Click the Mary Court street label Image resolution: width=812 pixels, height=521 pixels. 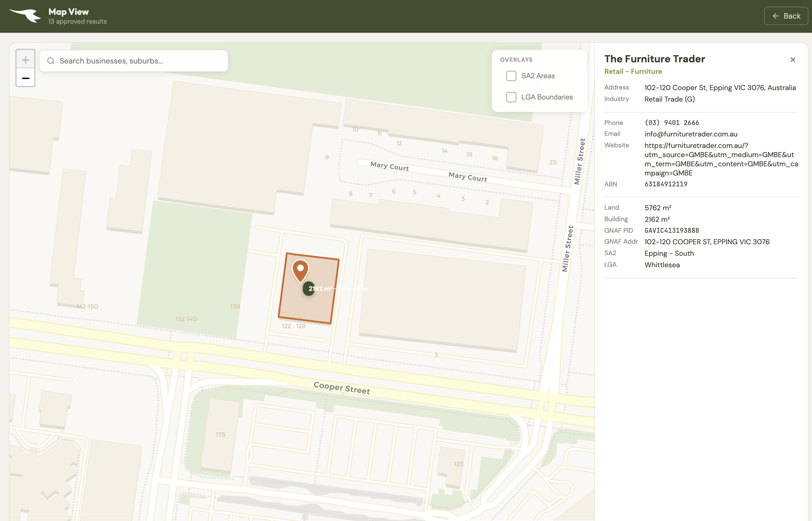pos(389,166)
